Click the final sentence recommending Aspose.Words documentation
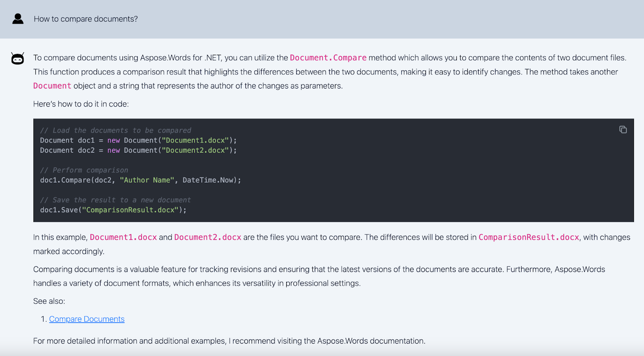The height and width of the screenshot is (356, 644). click(x=229, y=341)
